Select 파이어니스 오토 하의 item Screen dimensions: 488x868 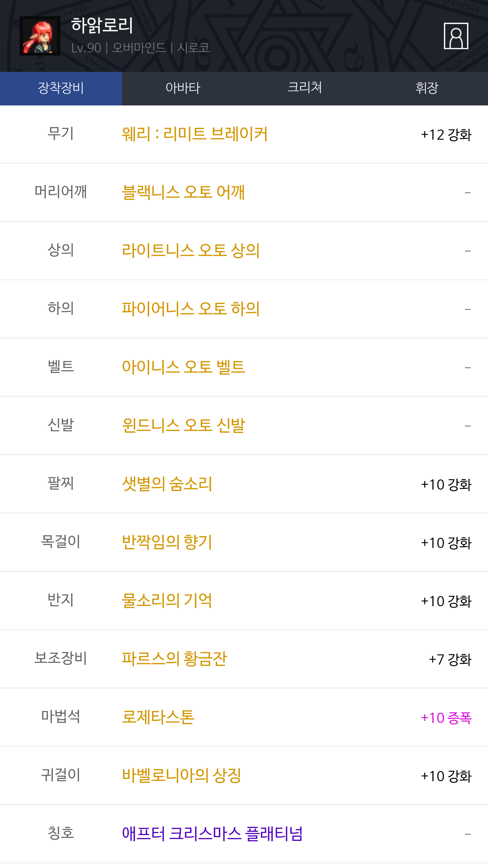pos(191,309)
